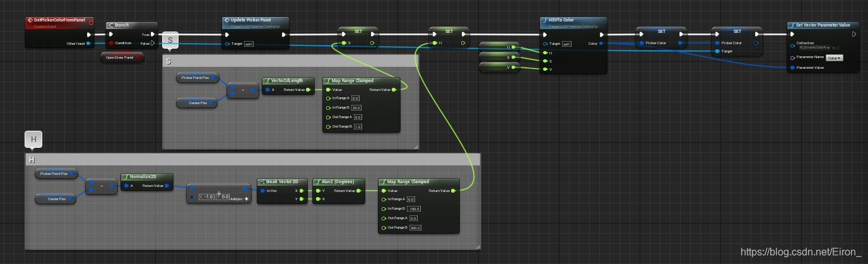
Task: Click the Atan2 (Degrees) function icon
Action: point(317,182)
